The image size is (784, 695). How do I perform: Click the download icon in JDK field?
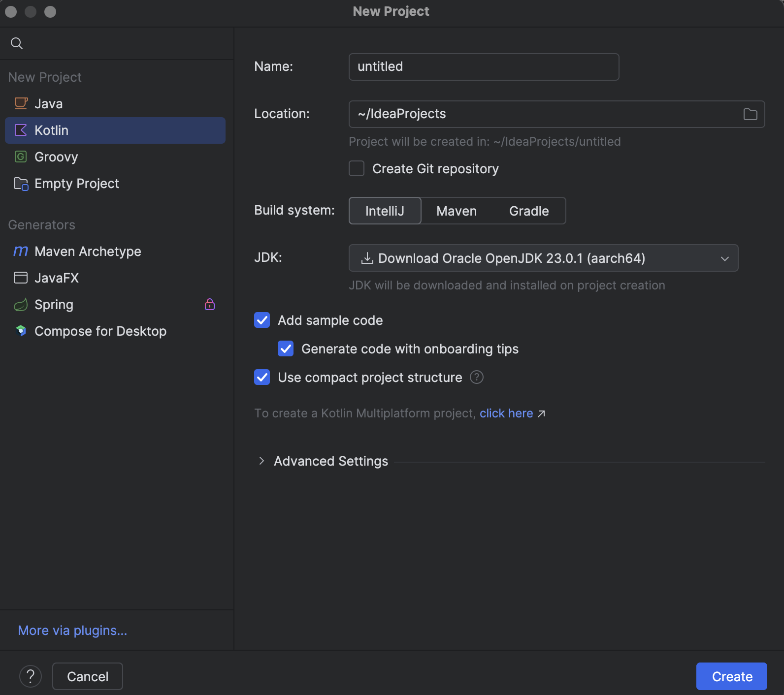[x=367, y=258]
